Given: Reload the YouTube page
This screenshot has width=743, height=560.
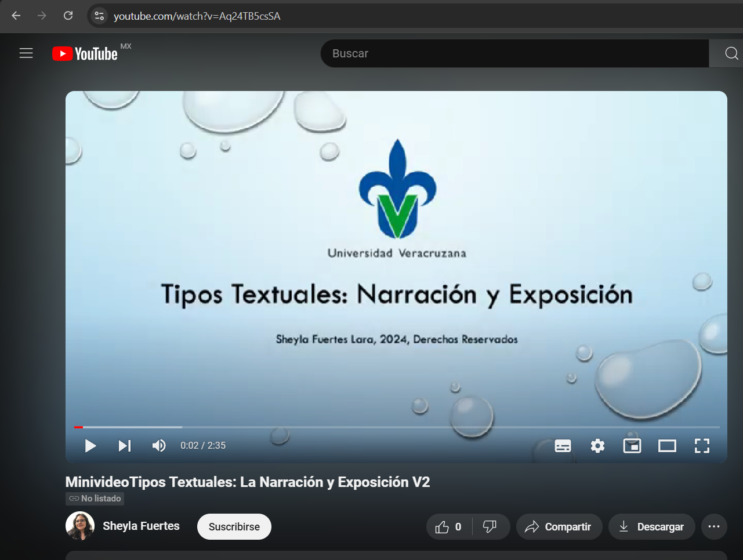Looking at the screenshot, I should click(x=68, y=16).
